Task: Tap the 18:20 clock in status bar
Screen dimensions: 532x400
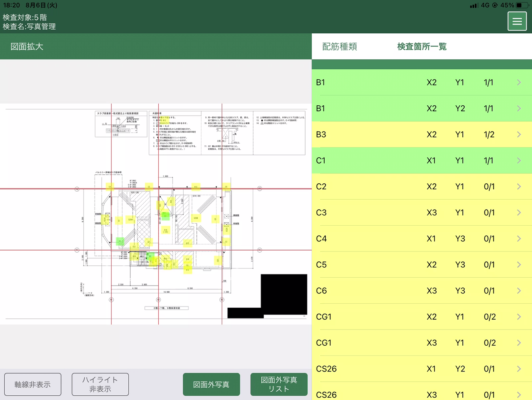Action: [x=11, y=5]
